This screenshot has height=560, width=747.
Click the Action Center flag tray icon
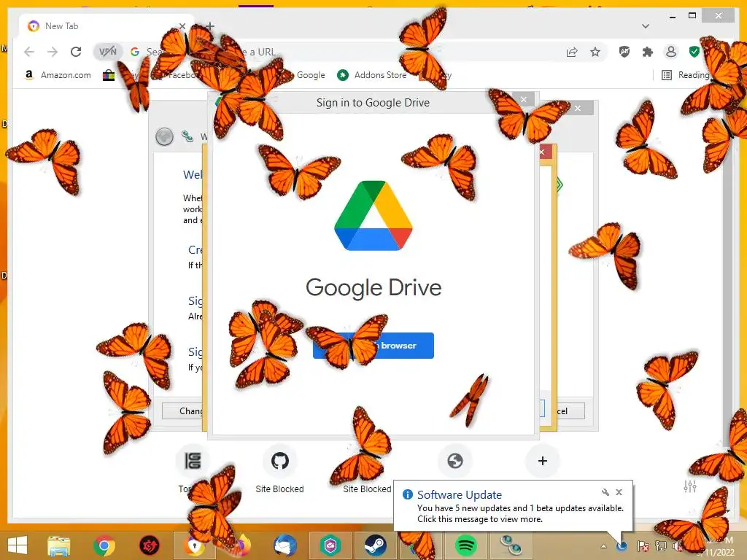point(643,545)
